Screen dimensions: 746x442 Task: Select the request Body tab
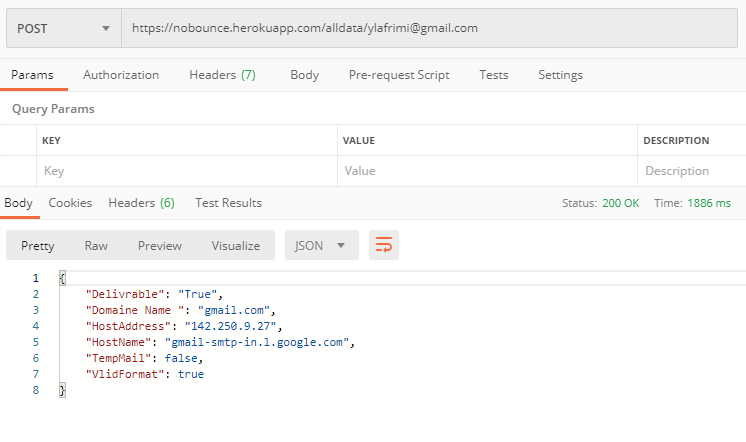pos(304,75)
